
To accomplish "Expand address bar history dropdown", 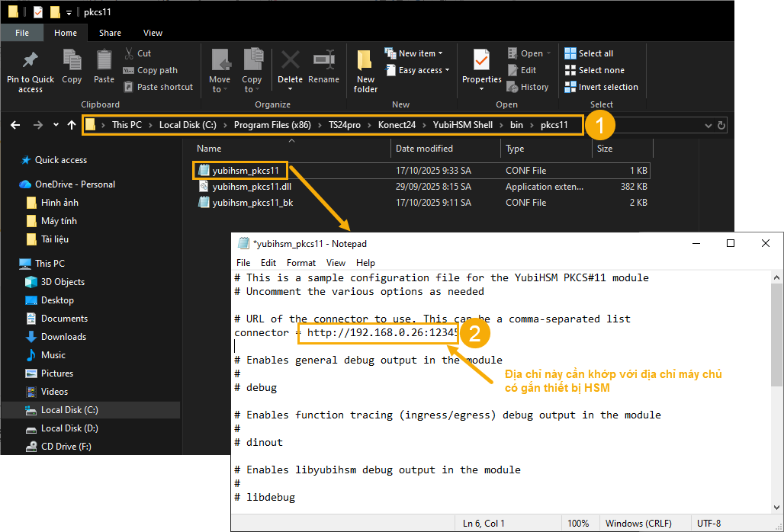I will 708,126.
